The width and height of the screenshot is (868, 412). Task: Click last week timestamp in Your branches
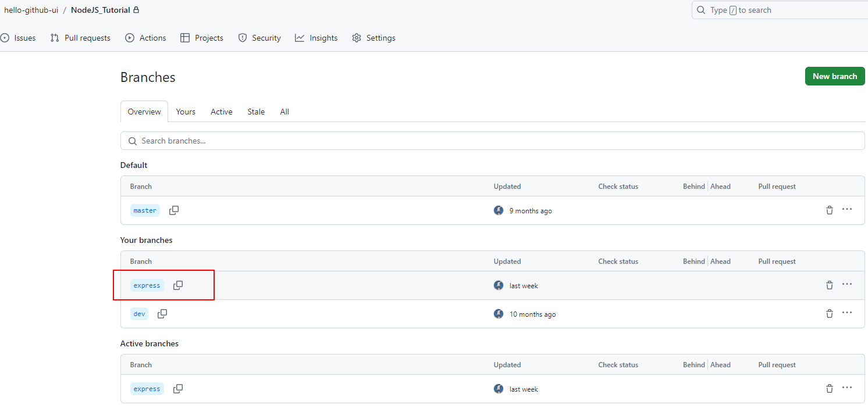click(x=524, y=286)
